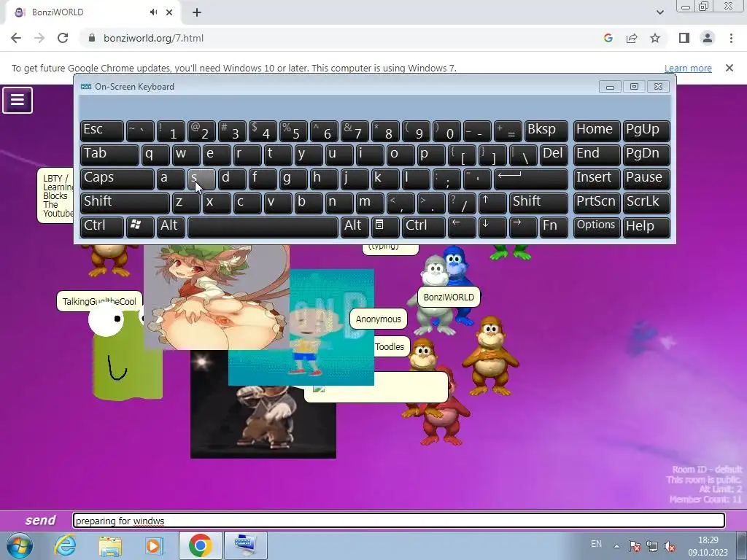747x560 pixels.
Task: Toggle the Fn key
Action: (x=554, y=226)
